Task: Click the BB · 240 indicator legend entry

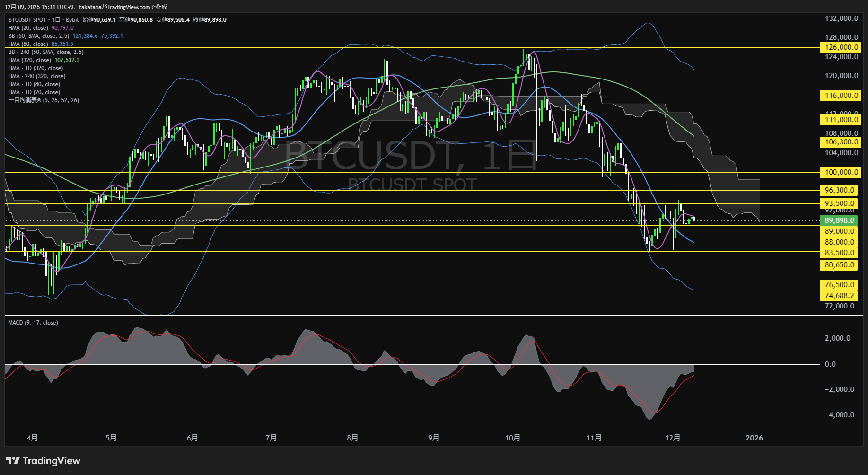Action: point(45,52)
